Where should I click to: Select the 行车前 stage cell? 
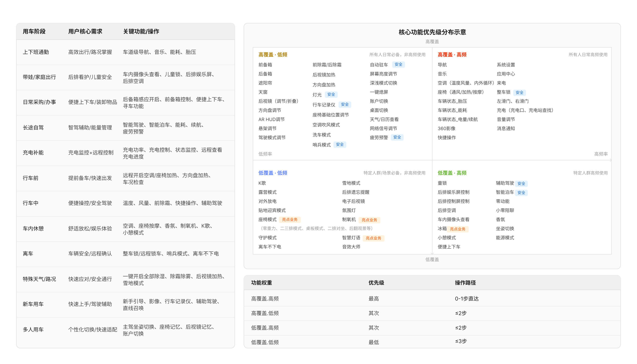tap(30, 178)
